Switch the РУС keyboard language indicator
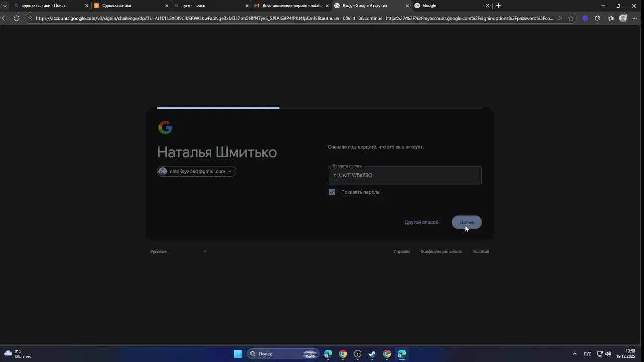Viewport: 644px width, 362px height. (587, 354)
